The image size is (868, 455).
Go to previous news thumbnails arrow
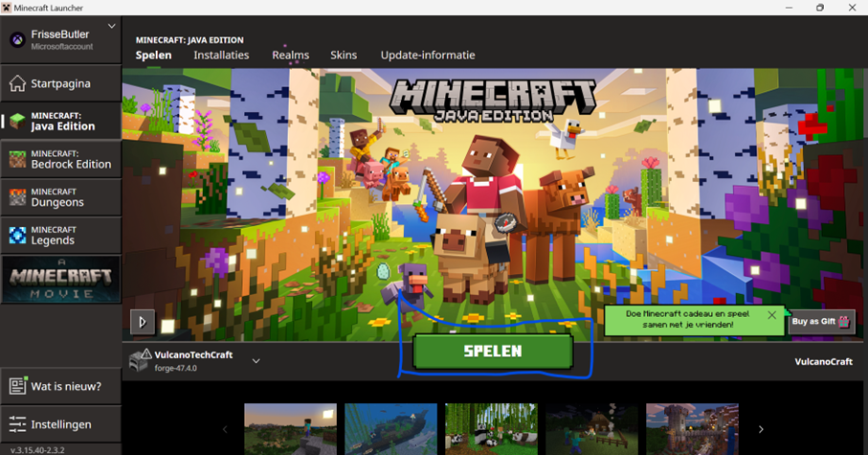pos(225,429)
